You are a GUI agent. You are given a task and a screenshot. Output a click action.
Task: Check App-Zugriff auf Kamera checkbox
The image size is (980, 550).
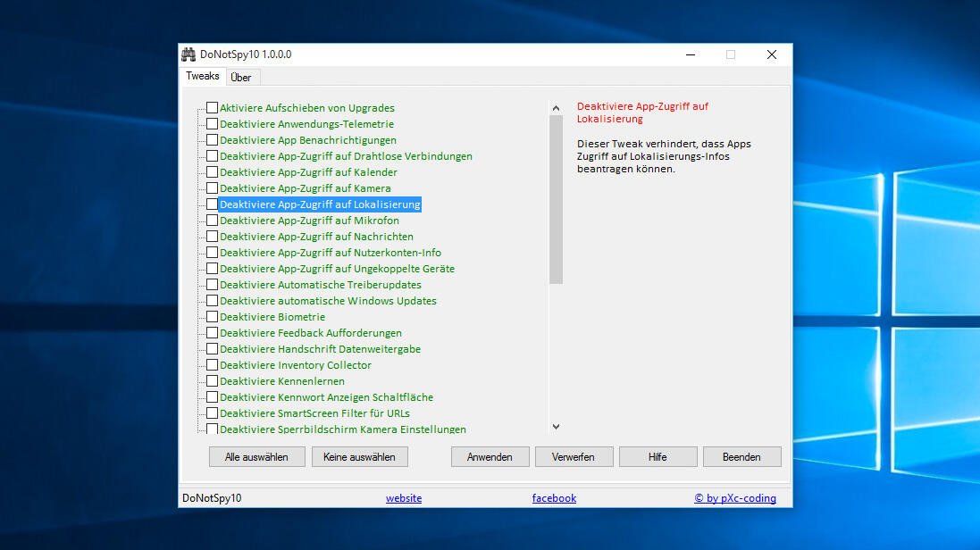213,188
